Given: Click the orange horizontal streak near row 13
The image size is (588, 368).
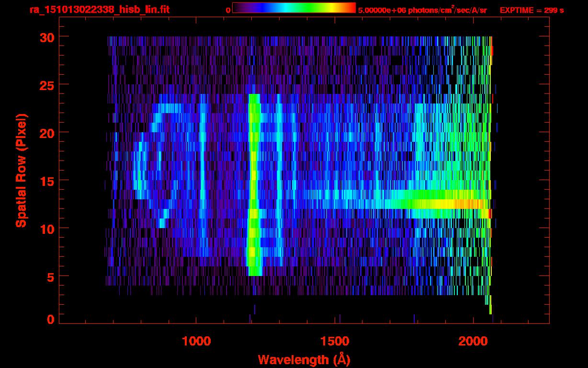Looking at the screenshot, I should (x=467, y=204).
